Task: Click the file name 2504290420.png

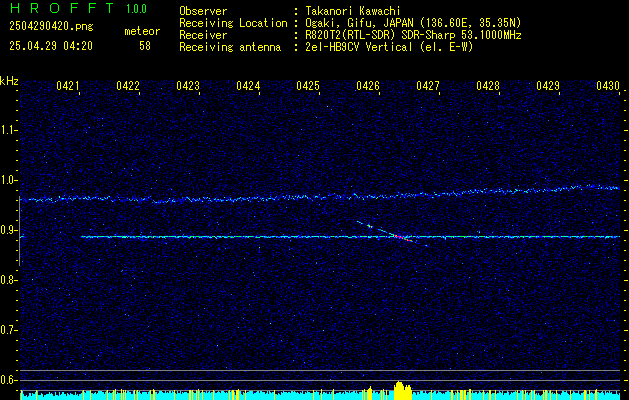Action: pos(51,27)
